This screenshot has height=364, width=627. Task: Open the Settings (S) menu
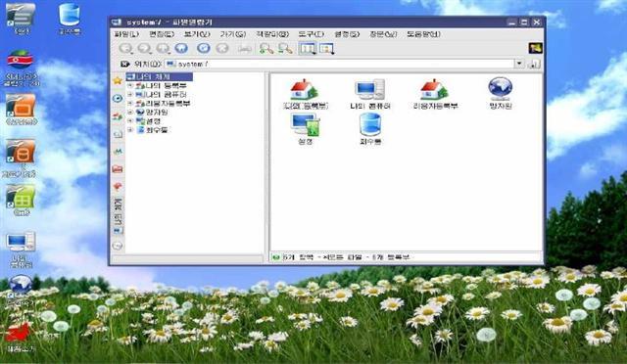click(347, 34)
